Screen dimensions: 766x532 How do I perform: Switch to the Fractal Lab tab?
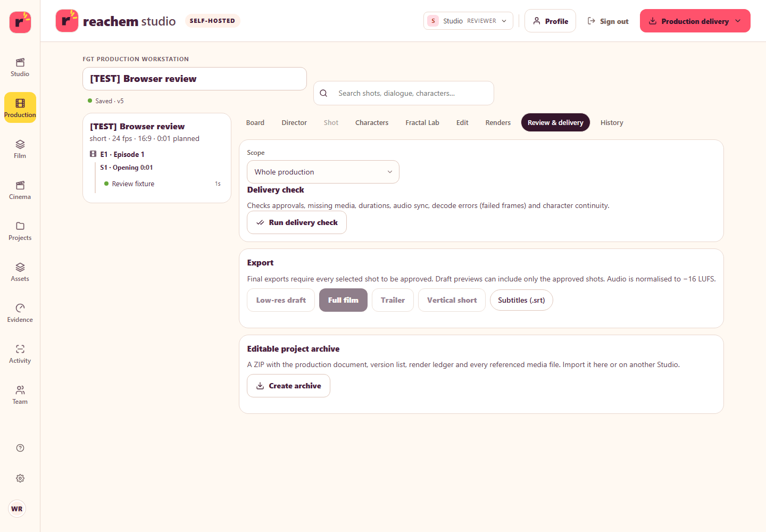point(422,122)
